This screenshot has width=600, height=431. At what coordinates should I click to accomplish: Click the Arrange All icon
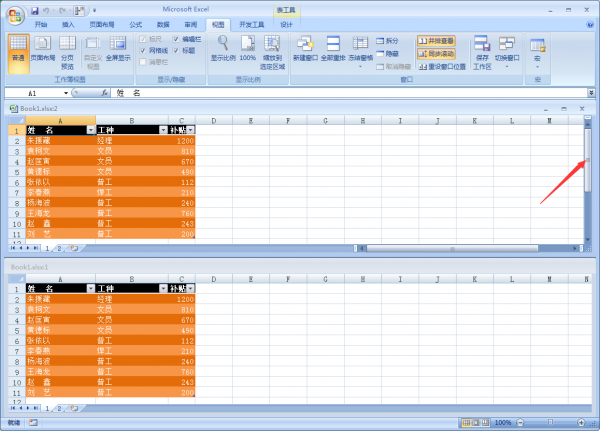coord(333,44)
